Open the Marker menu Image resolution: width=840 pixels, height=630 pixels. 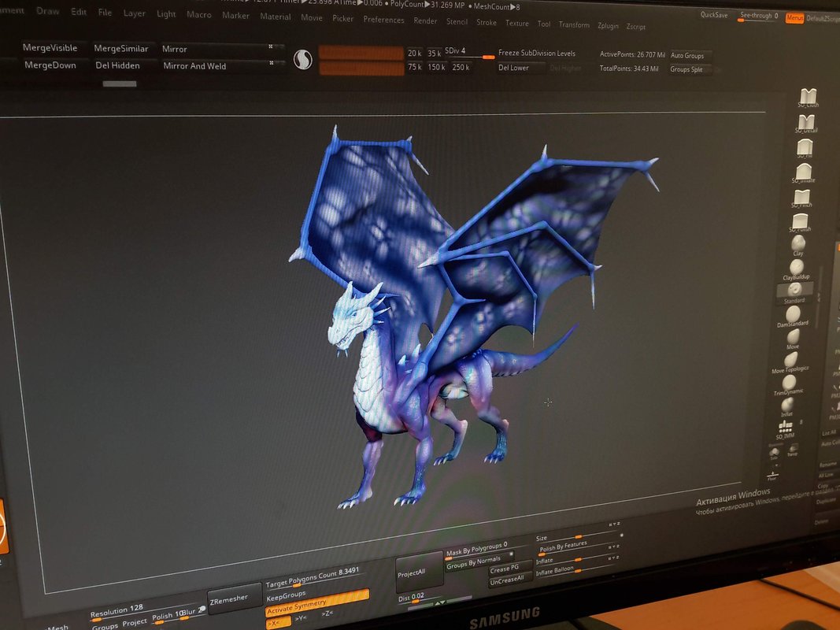coord(235,16)
